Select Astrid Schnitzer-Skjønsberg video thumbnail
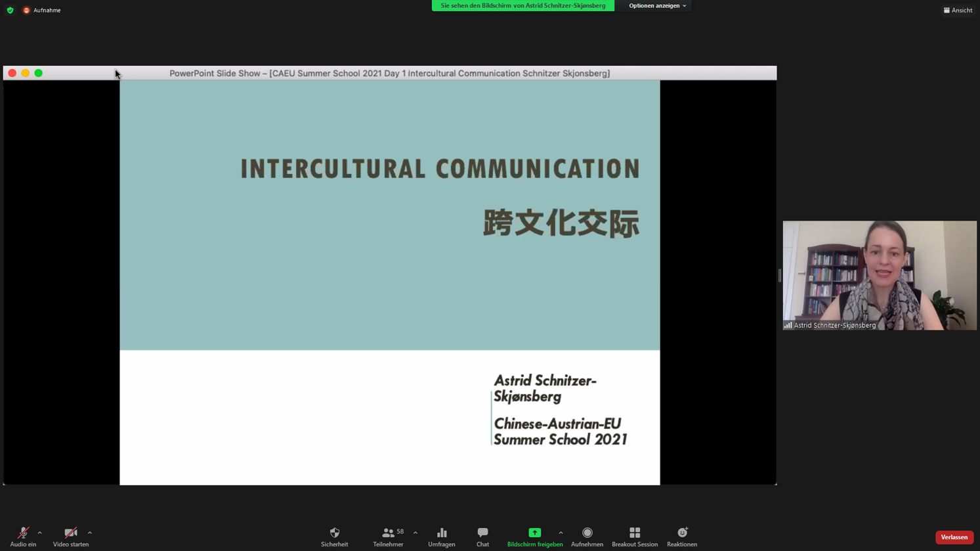 [879, 275]
